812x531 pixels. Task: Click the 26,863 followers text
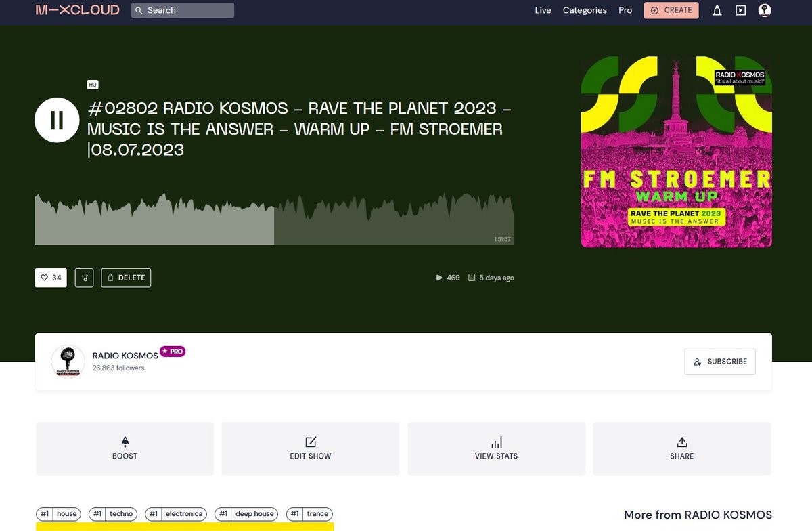pyautogui.click(x=118, y=368)
